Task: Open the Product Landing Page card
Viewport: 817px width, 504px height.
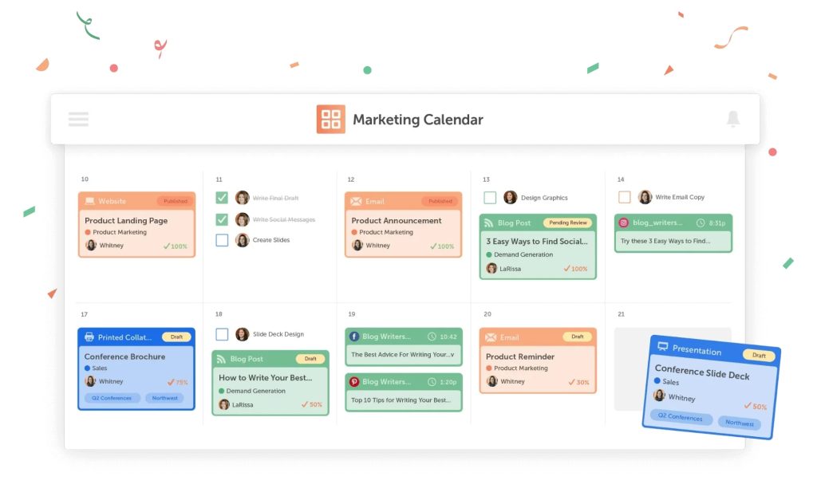Action: click(x=126, y=221)
